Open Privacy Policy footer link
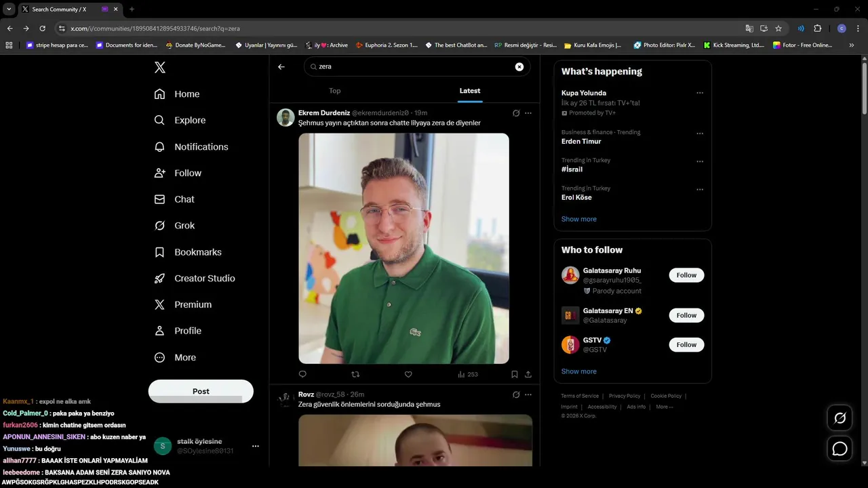The width and height of the screenshot is (868, 488). 625,396
